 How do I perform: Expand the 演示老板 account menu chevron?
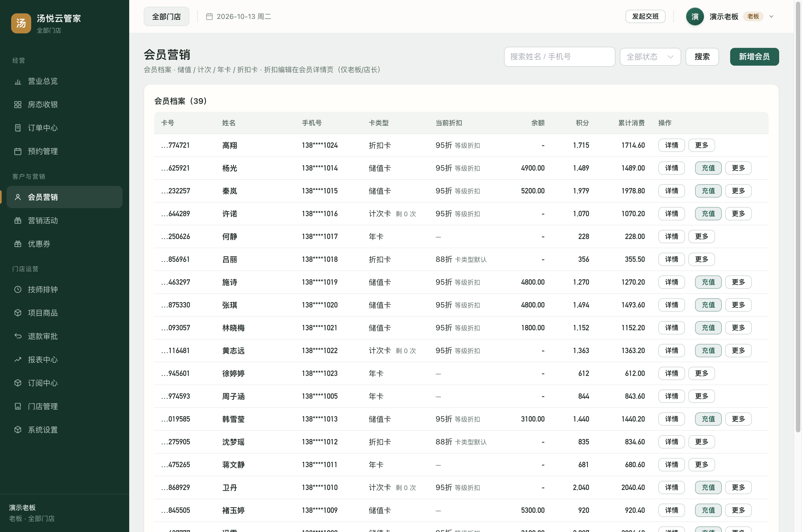(771, 17)
